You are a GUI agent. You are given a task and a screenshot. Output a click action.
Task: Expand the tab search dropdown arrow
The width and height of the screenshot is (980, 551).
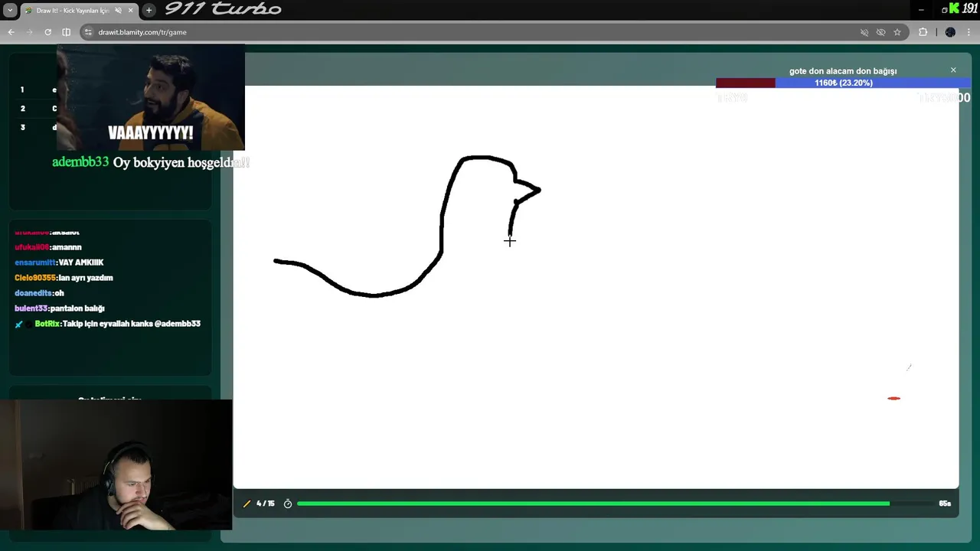(x=10, y=10)
